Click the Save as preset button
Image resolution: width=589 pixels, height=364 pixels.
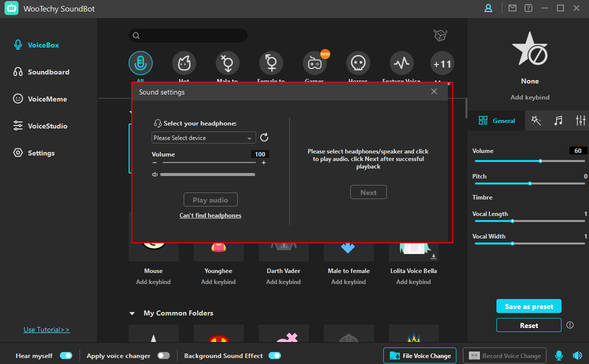(528, 306)
